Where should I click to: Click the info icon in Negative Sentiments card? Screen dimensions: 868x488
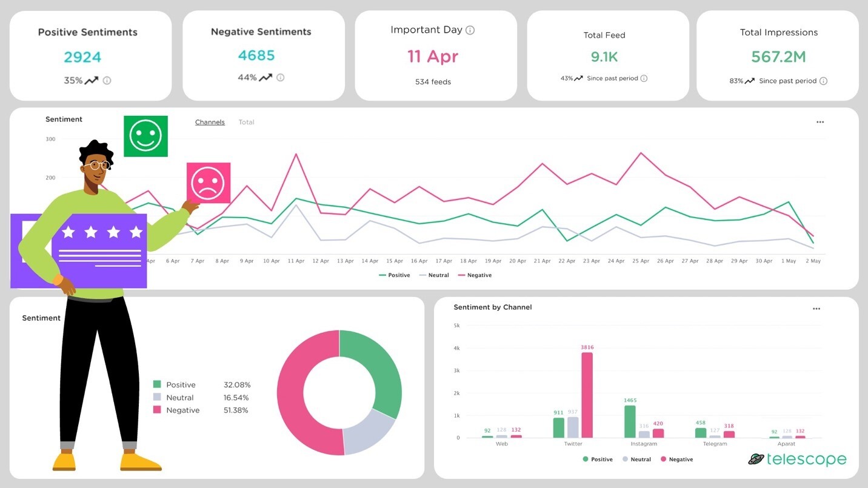(280, 78)
